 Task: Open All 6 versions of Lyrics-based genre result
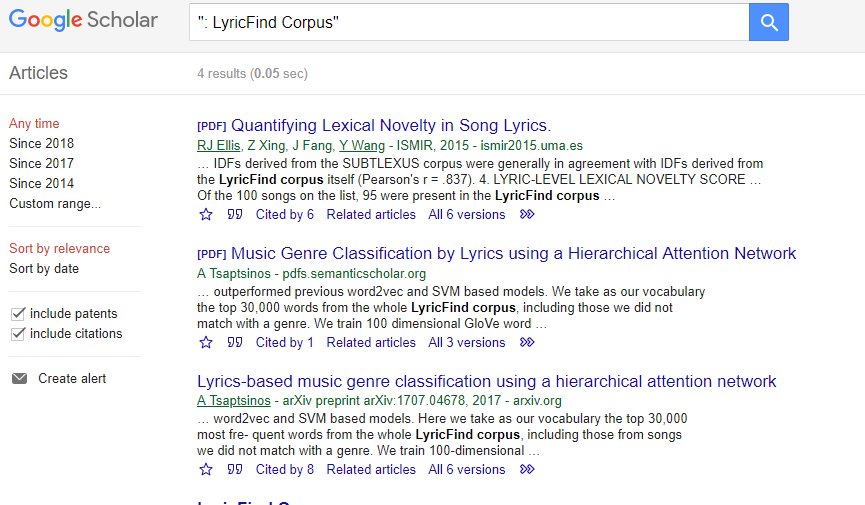pyautogui.click(x=467, y=470)
